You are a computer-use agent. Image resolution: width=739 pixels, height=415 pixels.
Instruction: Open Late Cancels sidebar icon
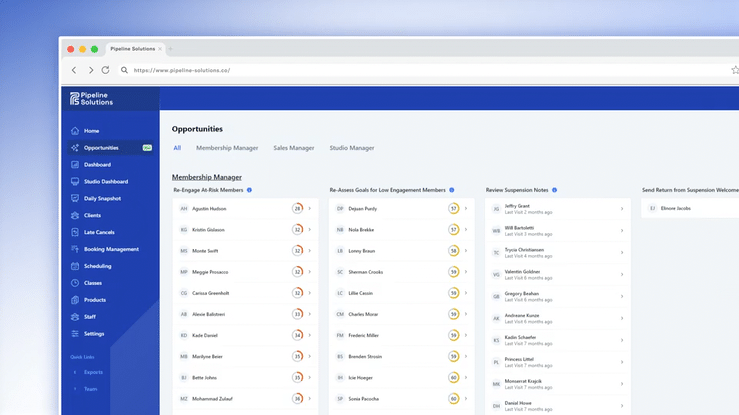(75, 232)
